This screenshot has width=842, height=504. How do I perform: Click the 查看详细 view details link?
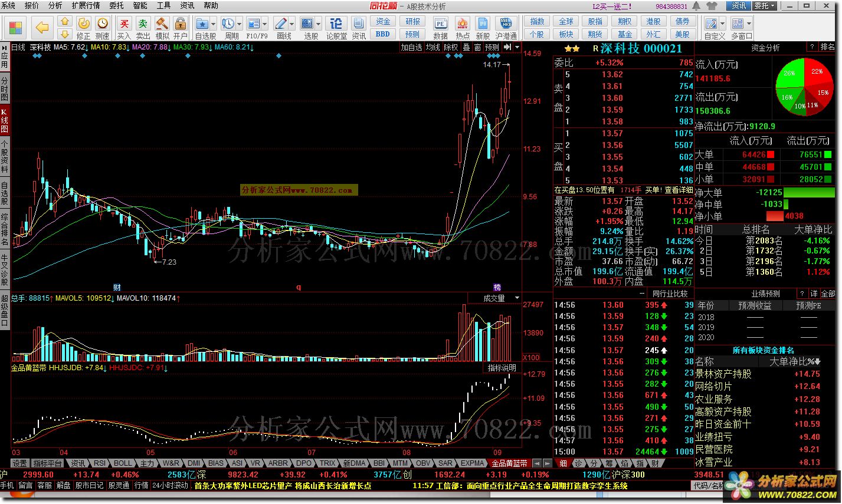tap(679, 190)
